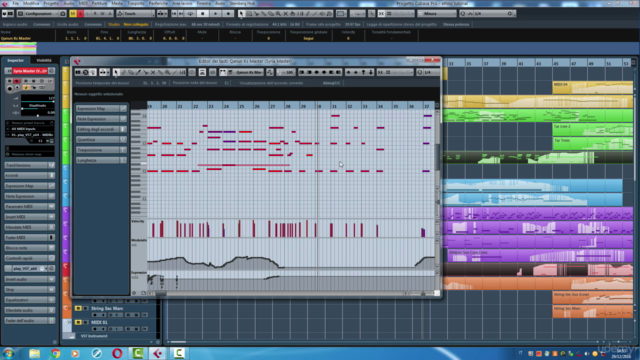Expand TrackVersions section in Inspector

pyautogui.click(x=29, y=165)
